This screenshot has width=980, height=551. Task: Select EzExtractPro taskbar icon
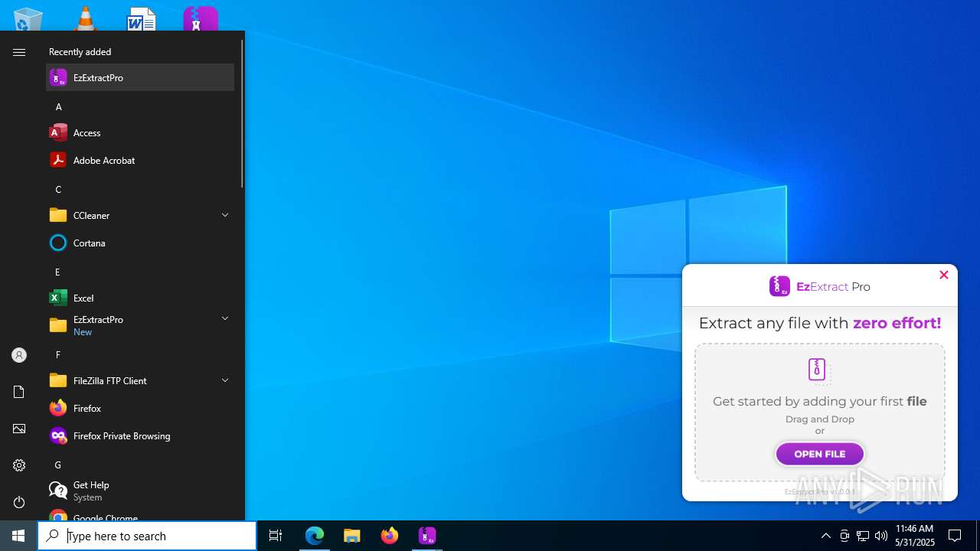(427, 536)
